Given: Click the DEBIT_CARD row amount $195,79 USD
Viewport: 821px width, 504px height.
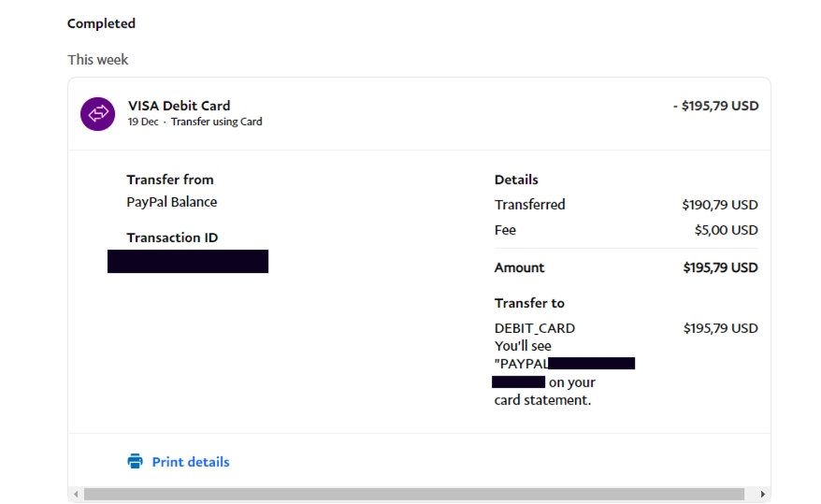Looking at the screenshot, I should pyautogui.click(x=720, y=328).
